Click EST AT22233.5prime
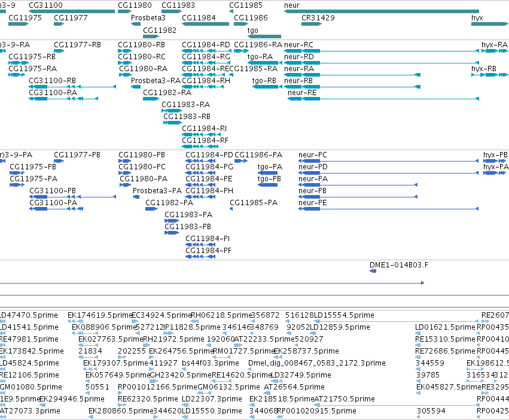 click(264, 339)
